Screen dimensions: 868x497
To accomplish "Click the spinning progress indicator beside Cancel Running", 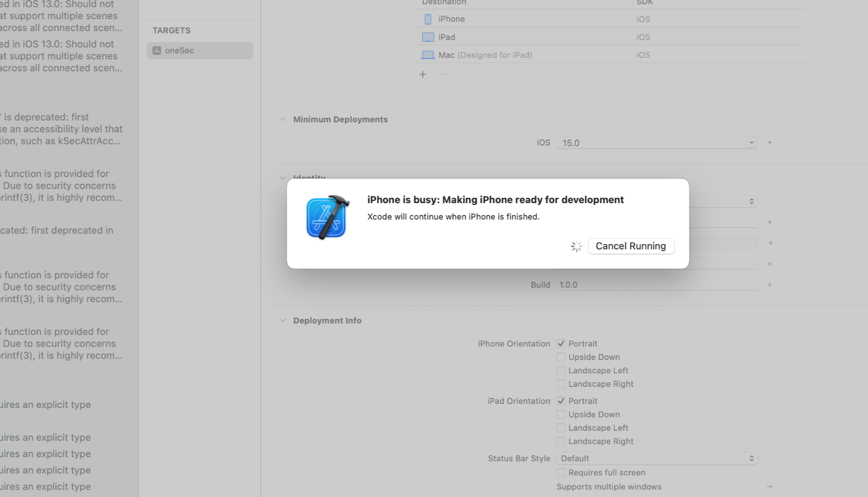I will 576,246.
